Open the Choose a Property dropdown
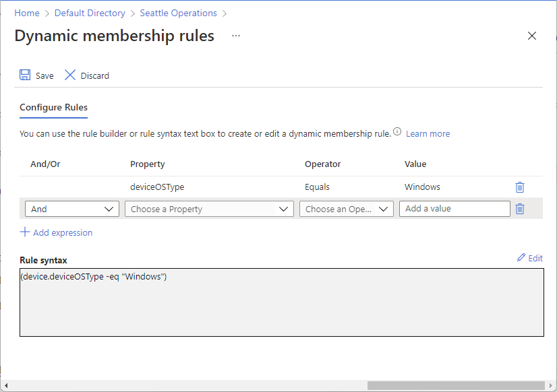The height and width of the screenshot is (392, 557). click(209, 209)
